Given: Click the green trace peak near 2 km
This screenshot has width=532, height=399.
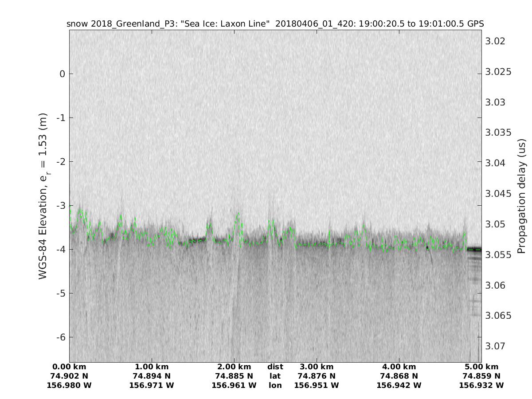Looking at the screenshot, I should coord(238,214).
